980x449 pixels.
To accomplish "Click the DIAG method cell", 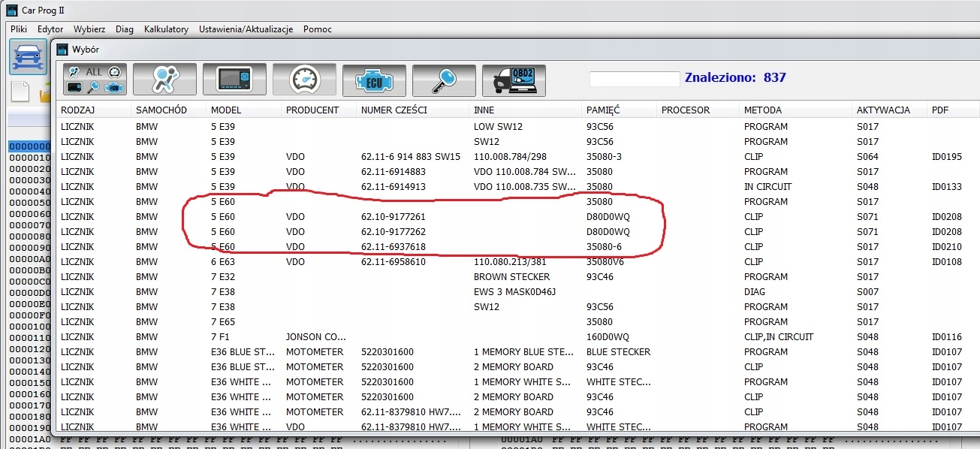I will [755, 291].
